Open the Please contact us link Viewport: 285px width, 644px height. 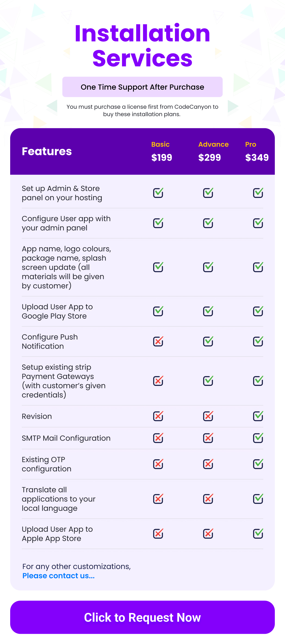coord(59,575)
